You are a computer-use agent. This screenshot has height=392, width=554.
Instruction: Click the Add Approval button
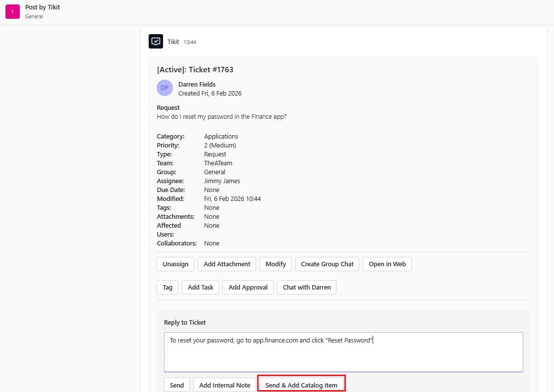coord(248,287)
